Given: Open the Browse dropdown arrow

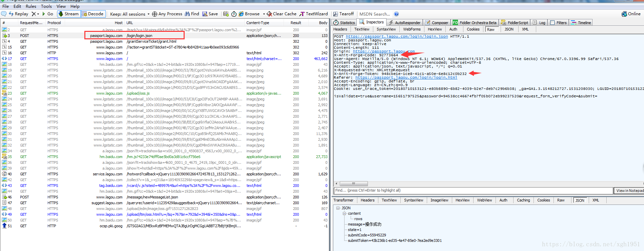Looking at the screenshot, I should click(x=264, y=14).
